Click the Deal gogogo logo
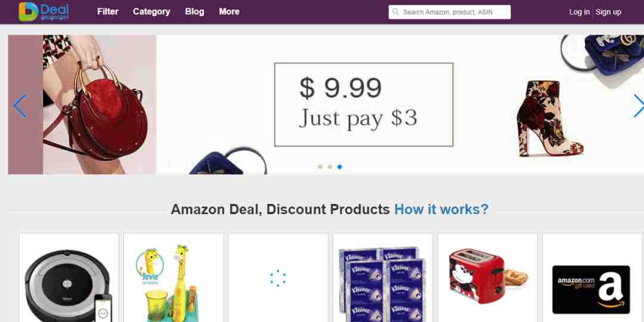Screen dimensions: 644x322 [x=44, y=11]
